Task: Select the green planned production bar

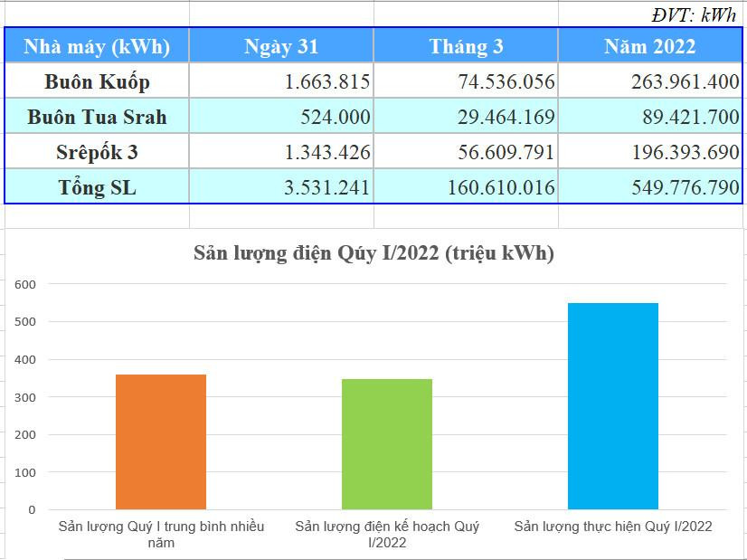Action: click(387, 444)
